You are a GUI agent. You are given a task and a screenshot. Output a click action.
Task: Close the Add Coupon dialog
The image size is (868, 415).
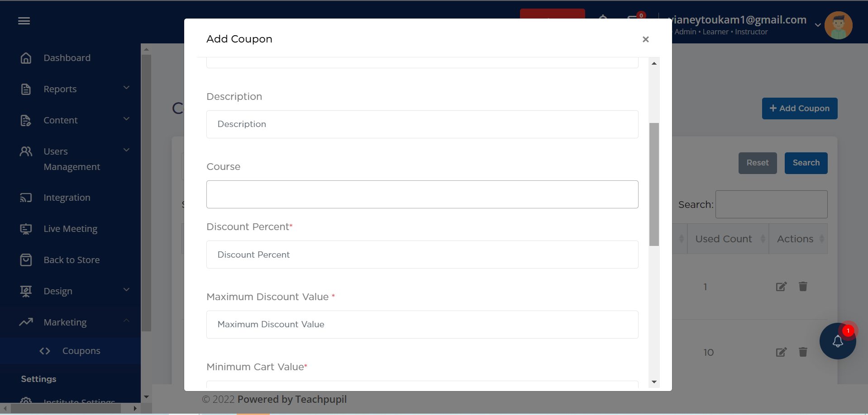click(x=646, y=39)
